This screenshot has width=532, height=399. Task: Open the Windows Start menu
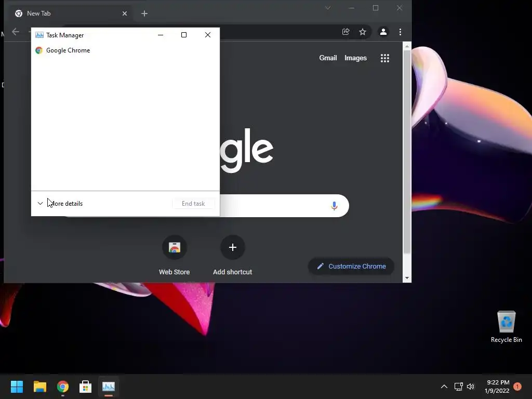click(17, 387)
